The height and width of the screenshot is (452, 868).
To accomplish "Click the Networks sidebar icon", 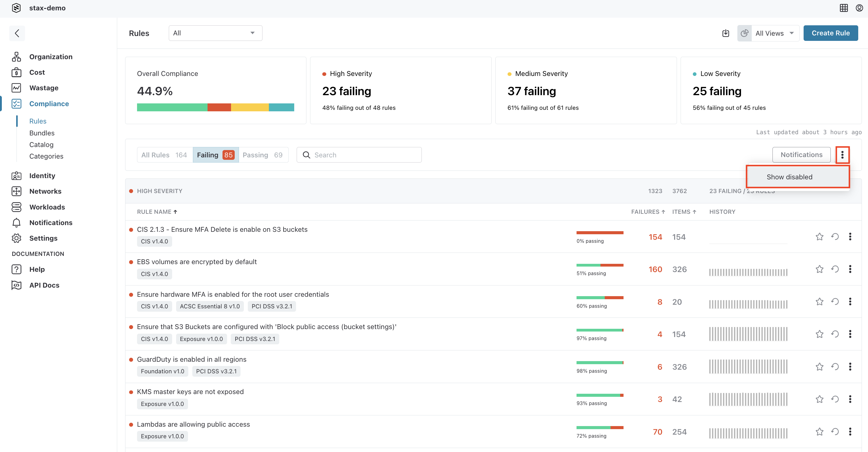I will tap(16, 191).
